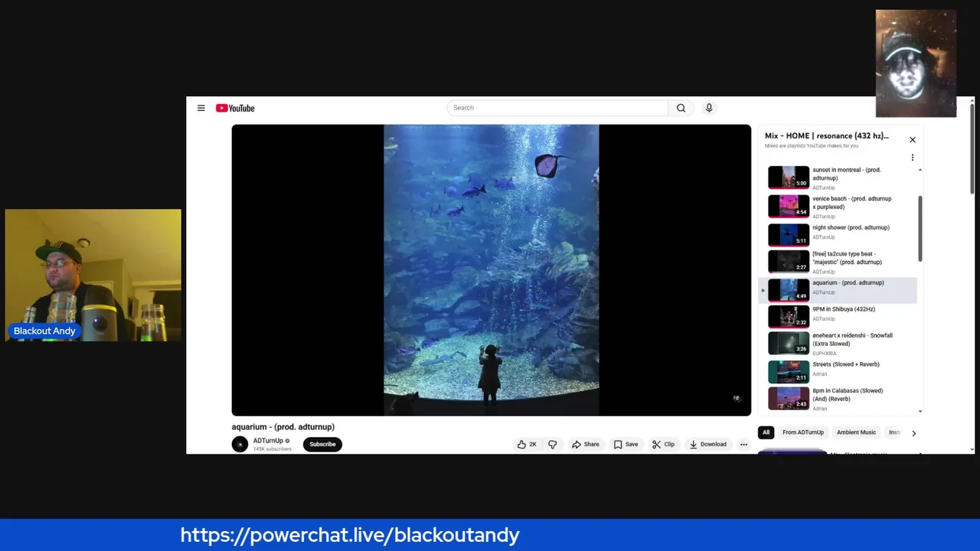This screenshot has height=551, width=980.
Task: Open the ADTurnUp channel avatar
Action: coord(240,444)
